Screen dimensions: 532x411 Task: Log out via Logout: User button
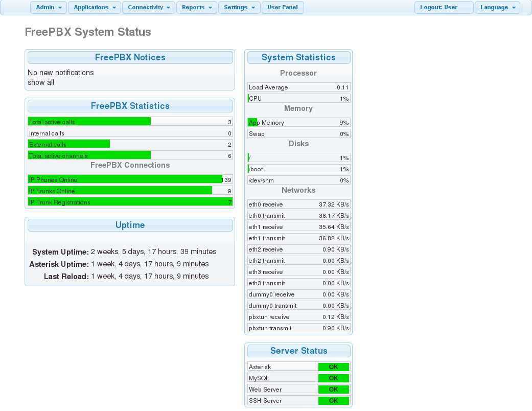[444, 8]
